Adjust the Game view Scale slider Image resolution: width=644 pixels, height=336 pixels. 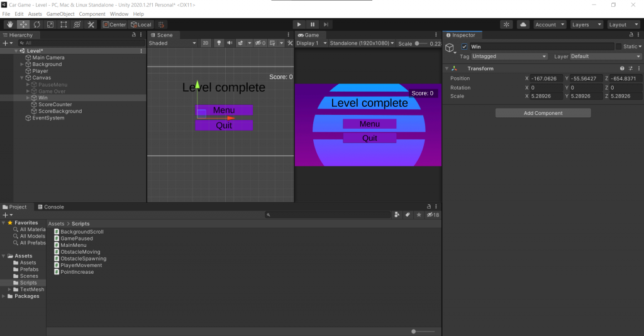click(418, 43)
